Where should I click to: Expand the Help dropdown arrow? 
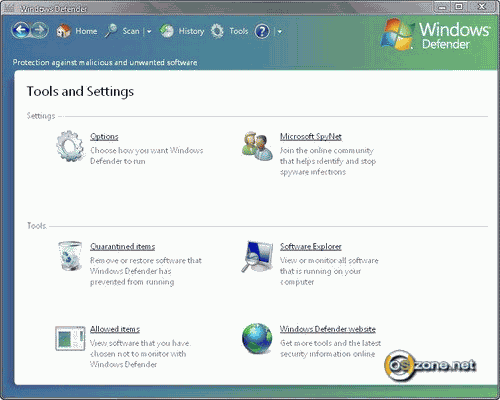point(280,32)
